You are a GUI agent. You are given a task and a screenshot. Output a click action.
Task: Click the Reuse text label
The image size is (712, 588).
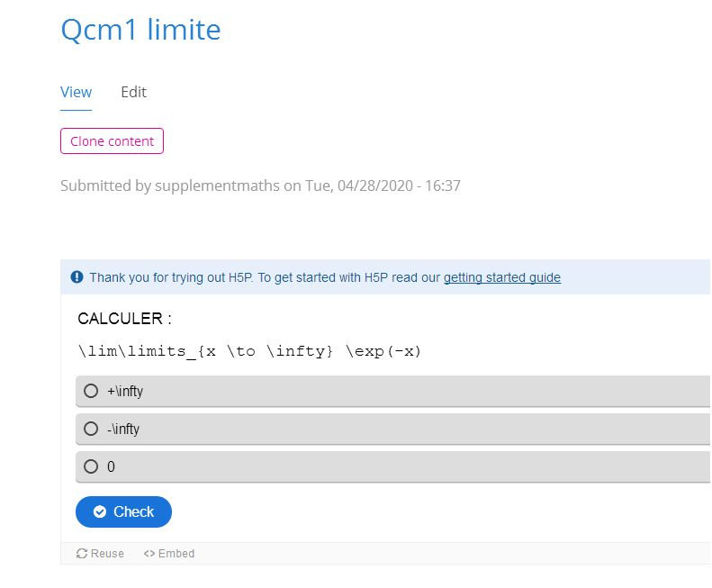click(107, 554)
